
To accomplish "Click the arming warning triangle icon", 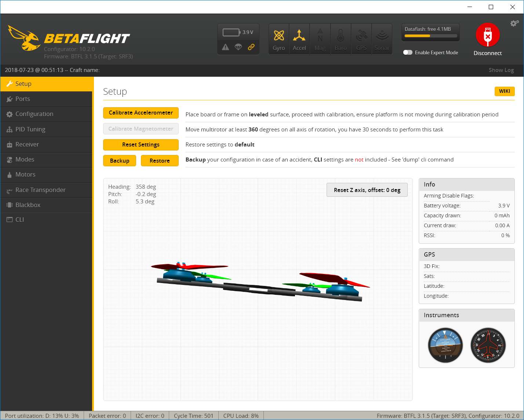I will point(226,47).
